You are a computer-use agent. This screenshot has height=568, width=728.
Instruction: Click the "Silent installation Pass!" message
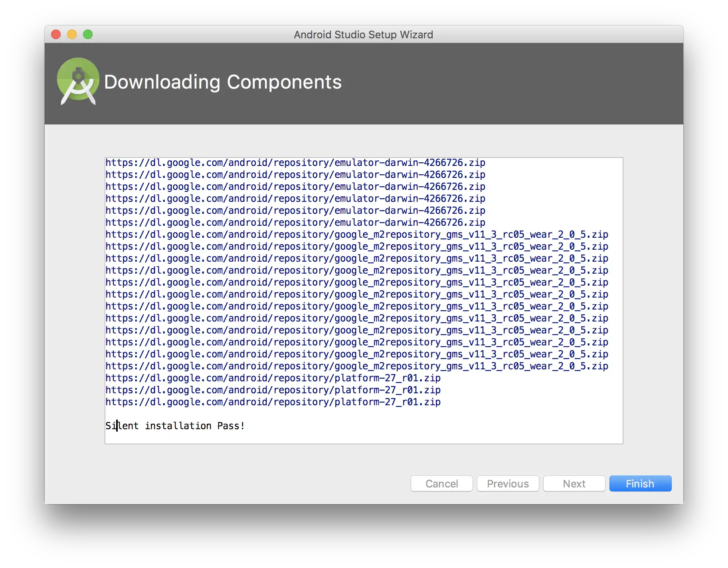point(175,426)
